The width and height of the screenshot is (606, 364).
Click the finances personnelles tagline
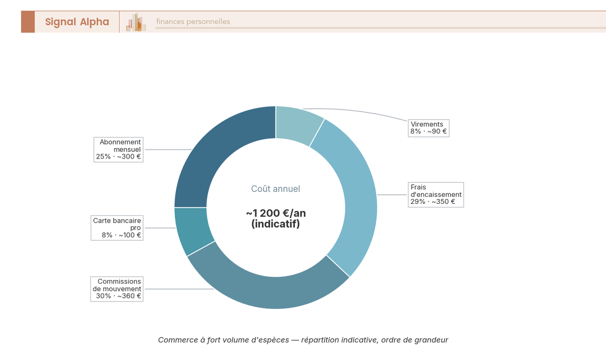point(193,22)
